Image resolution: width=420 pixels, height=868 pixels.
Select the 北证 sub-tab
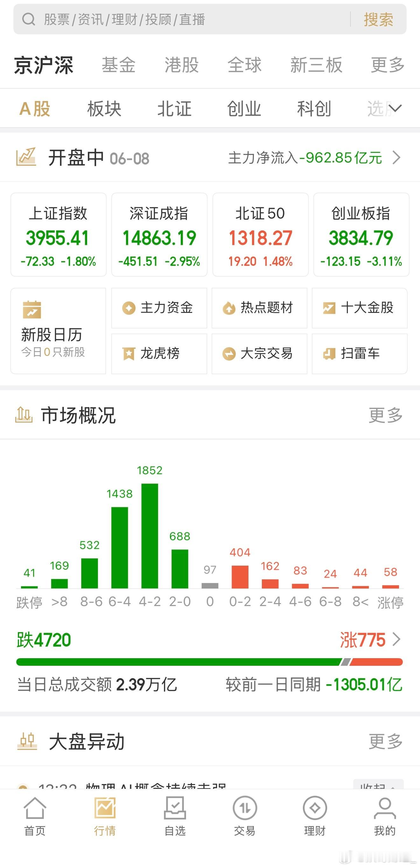174,108
